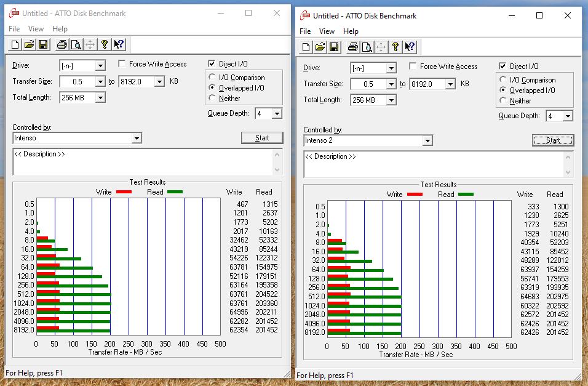This screenshot has height=386, width=588.
Task: Open View menu in left window
Action: click(x=36, y=29)
